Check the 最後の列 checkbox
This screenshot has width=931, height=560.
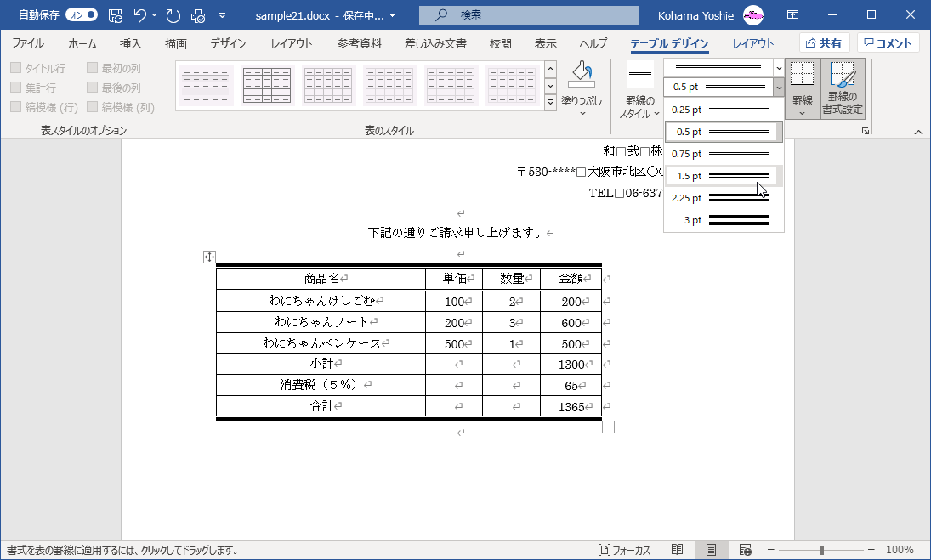pos(92,88)
